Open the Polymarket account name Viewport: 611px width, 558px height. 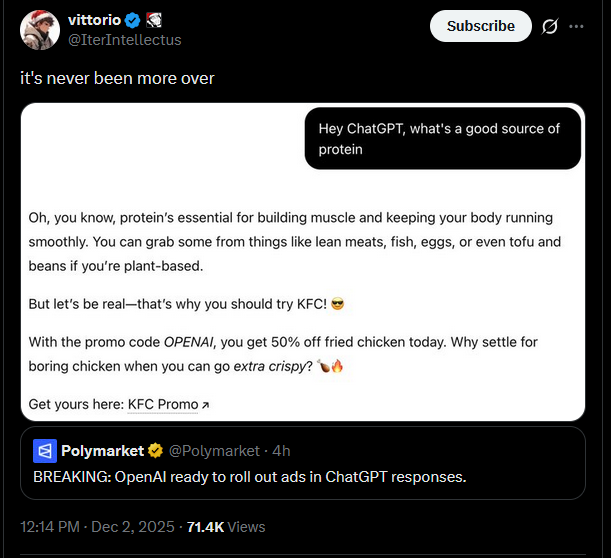click(x=102, y=450)
